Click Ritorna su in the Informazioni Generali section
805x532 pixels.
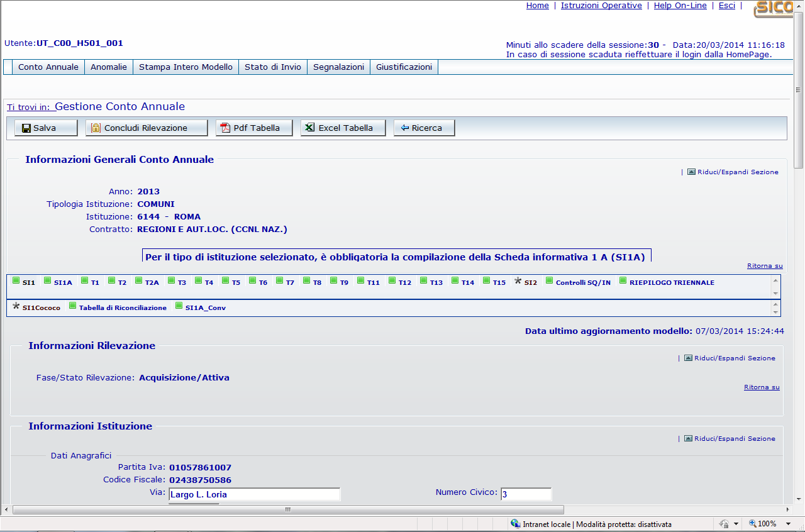(x=765, y=266)
